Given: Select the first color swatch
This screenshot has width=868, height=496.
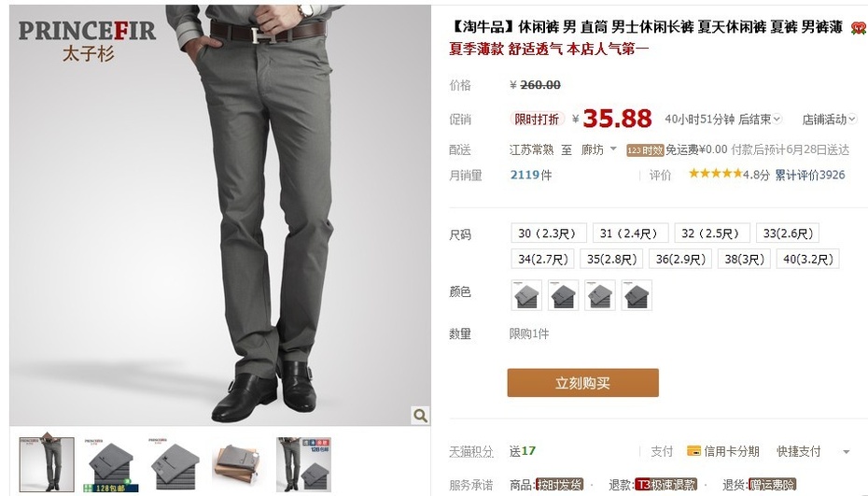Looking at the screenshot, I should coord(526,295).
